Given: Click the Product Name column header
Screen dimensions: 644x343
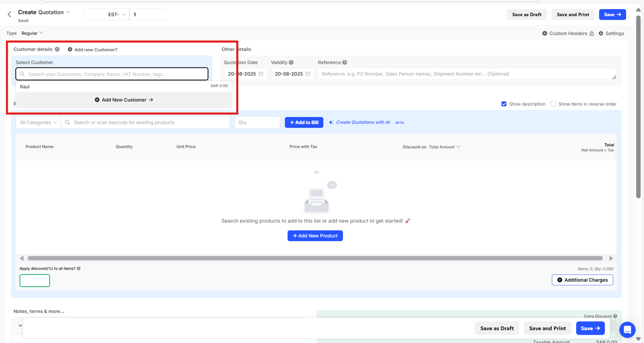Looking at the screenshot, I should tap(39, 147).
